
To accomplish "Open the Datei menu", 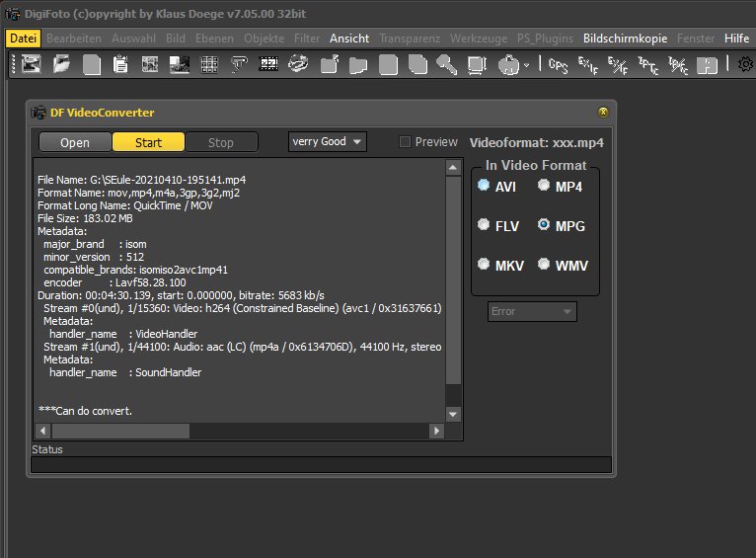I will pos(22,38).
